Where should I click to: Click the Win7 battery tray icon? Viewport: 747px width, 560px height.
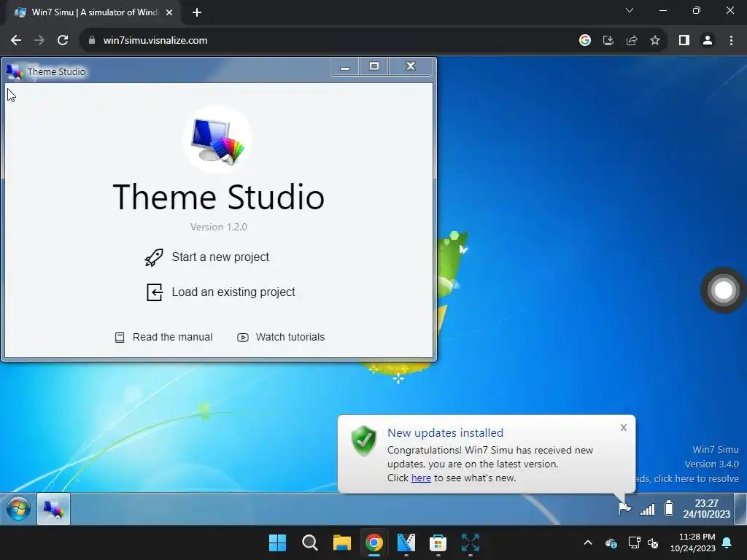[669, 508]
